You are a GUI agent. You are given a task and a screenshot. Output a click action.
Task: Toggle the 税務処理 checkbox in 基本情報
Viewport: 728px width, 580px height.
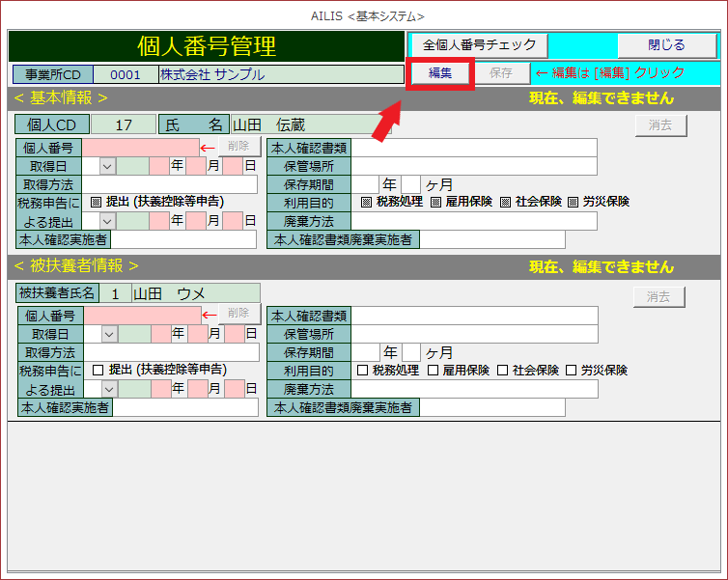(366, 203)
